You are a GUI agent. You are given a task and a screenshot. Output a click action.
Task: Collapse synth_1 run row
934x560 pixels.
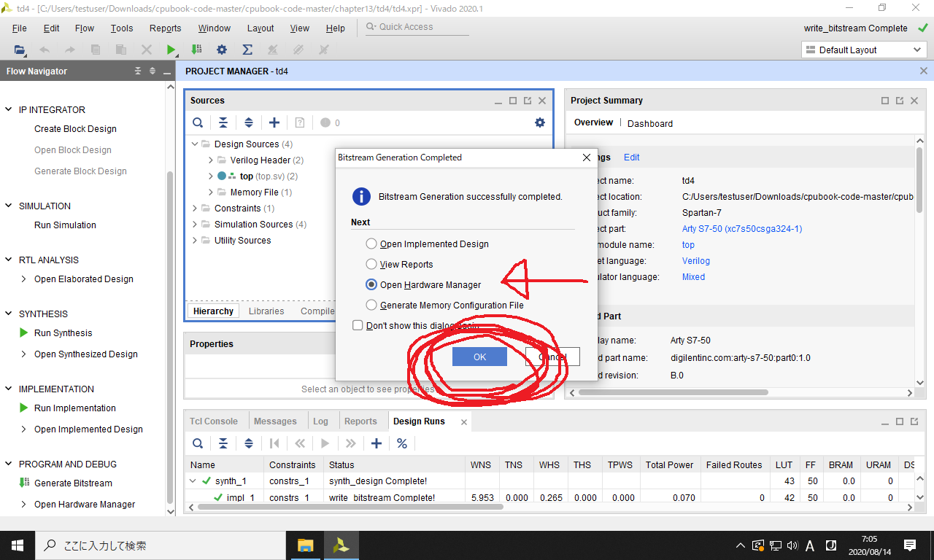[193, 481]
